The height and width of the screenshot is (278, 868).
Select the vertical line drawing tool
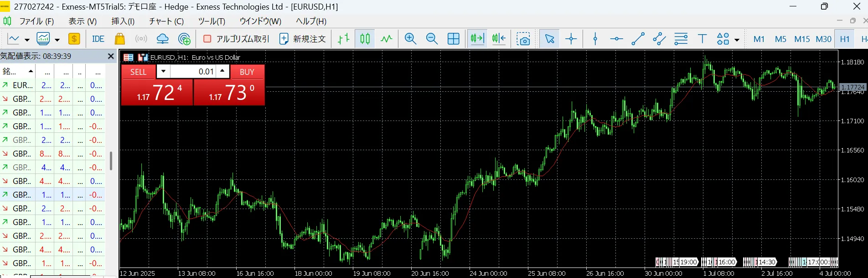point(595,39)
